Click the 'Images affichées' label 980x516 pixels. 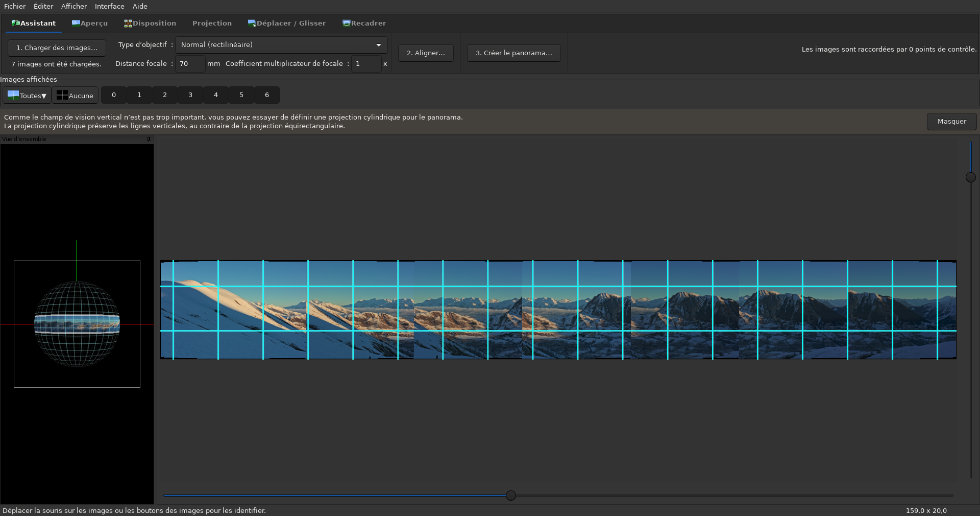(x=29, y=80)
